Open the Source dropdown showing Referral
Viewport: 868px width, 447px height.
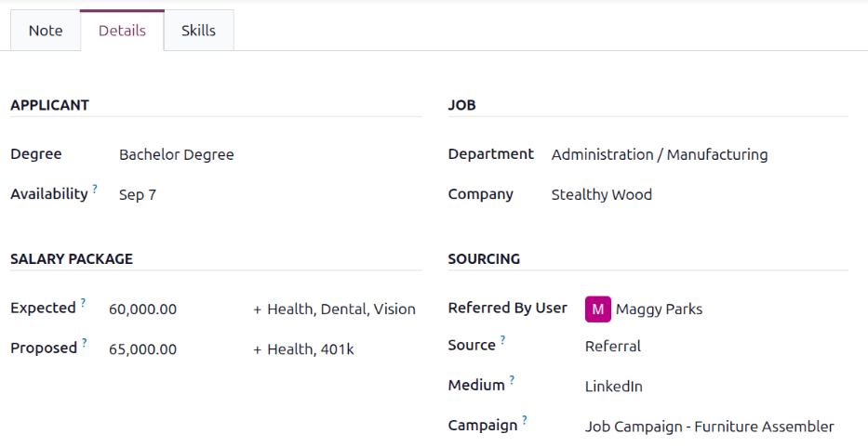click(716, 347)
